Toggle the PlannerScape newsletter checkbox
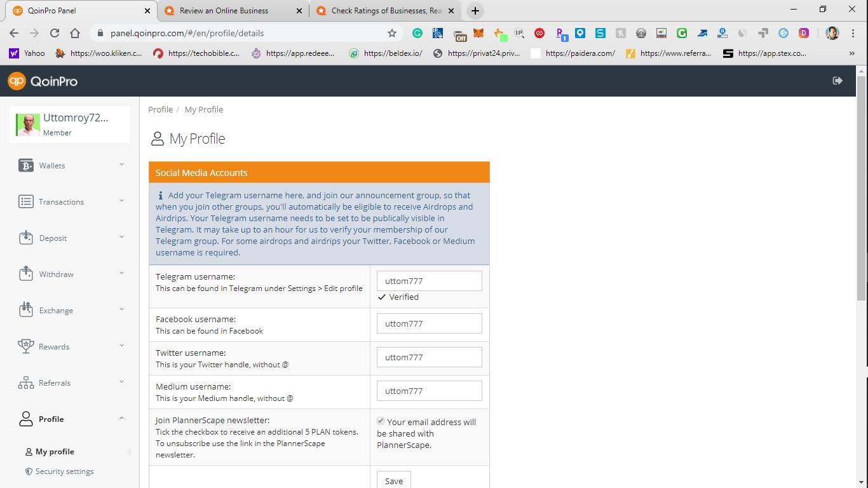Screen dimensions: 868x488 [x=381, y=421]
